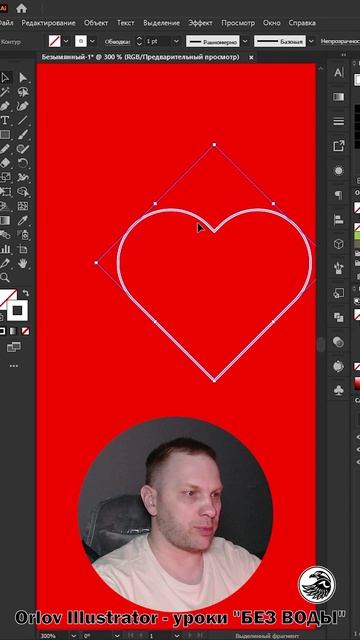
Task: Click control bar fill swatch
Action: point(55,41)
